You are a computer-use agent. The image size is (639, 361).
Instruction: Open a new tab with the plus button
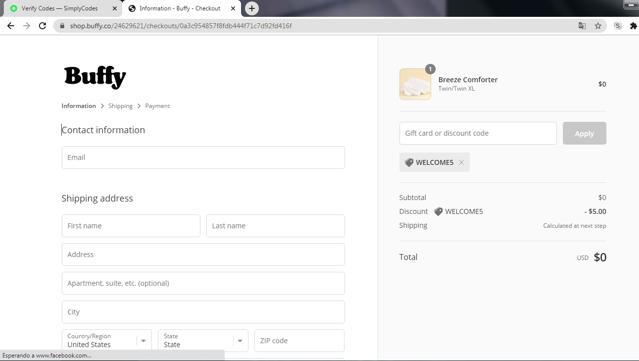(251, 8)
